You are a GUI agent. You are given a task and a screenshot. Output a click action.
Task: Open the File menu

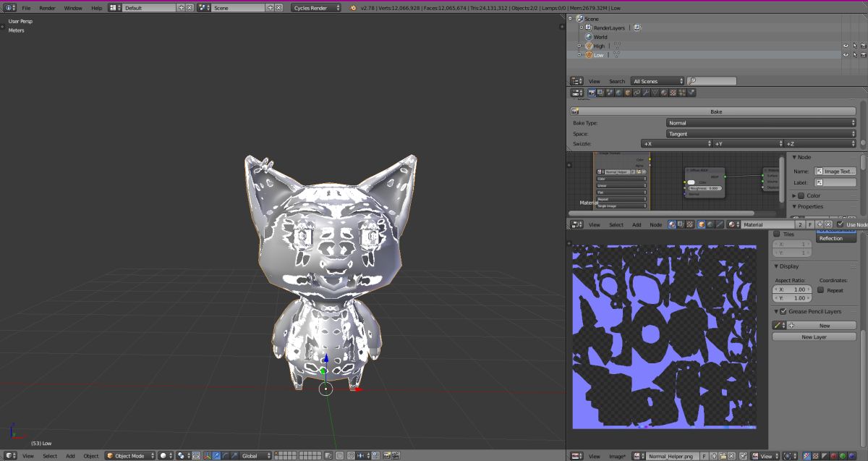tap(26, 7)
